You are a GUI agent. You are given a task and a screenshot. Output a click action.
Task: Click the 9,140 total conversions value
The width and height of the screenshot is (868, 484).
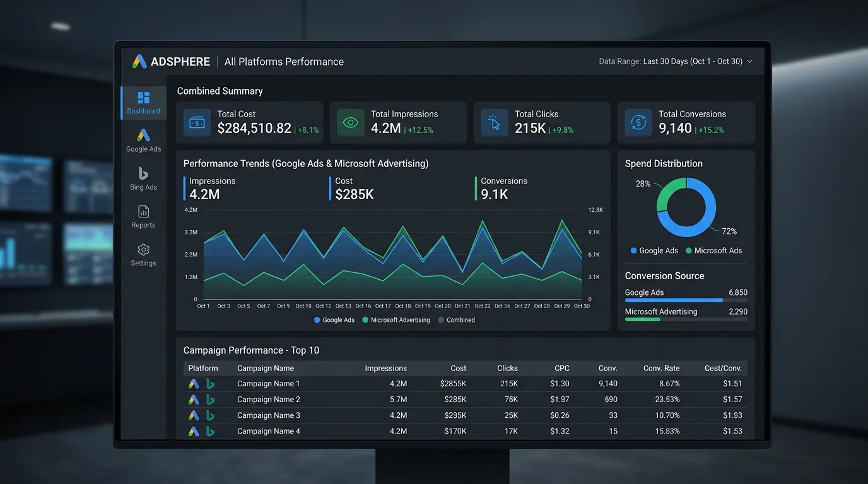pyautogui.click(x=676, y=129)
